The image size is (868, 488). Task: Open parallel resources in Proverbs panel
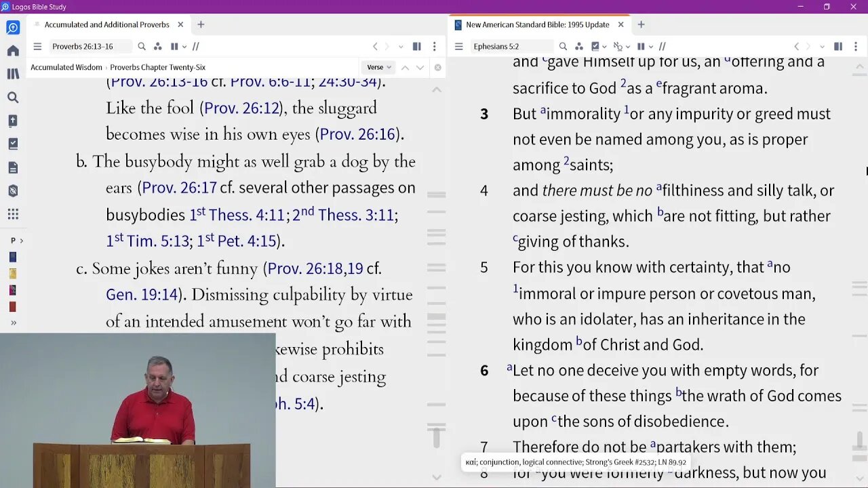(x=195, y=47)
